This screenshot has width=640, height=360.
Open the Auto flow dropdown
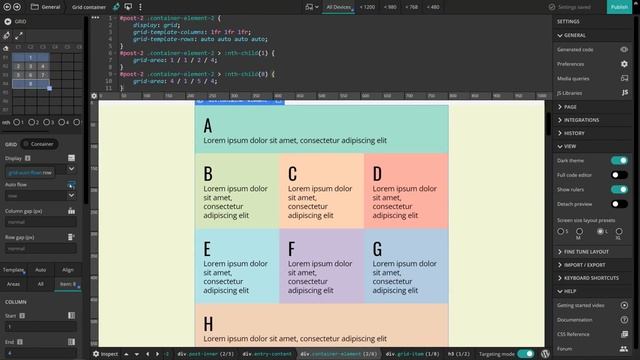click(71, 196)
